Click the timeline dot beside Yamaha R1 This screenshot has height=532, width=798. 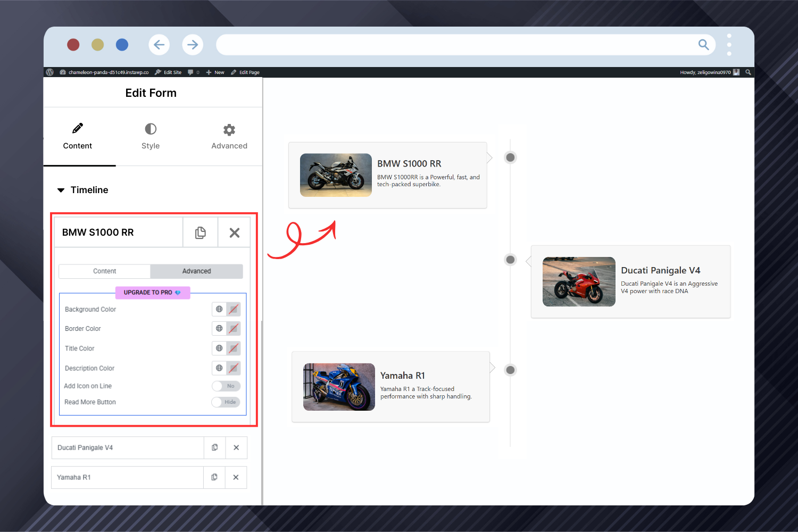click(x=510, y=370)
